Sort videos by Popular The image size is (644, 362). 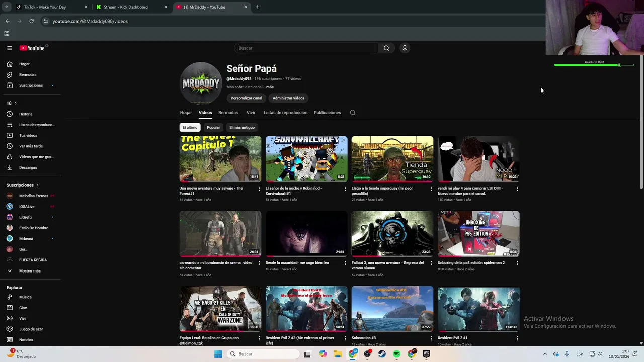tap(213, 127)
